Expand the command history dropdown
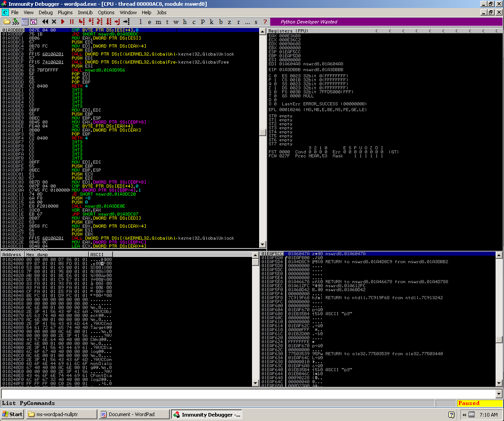504x421 pixels. coord(499,394)
